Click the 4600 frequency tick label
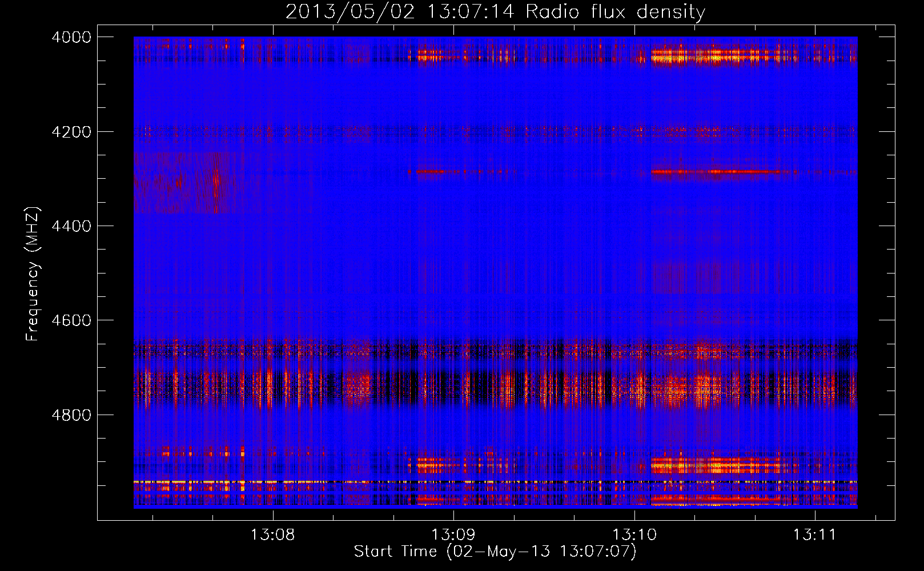The width and height of the screenshot is (924, 571). tap(71, 320)
